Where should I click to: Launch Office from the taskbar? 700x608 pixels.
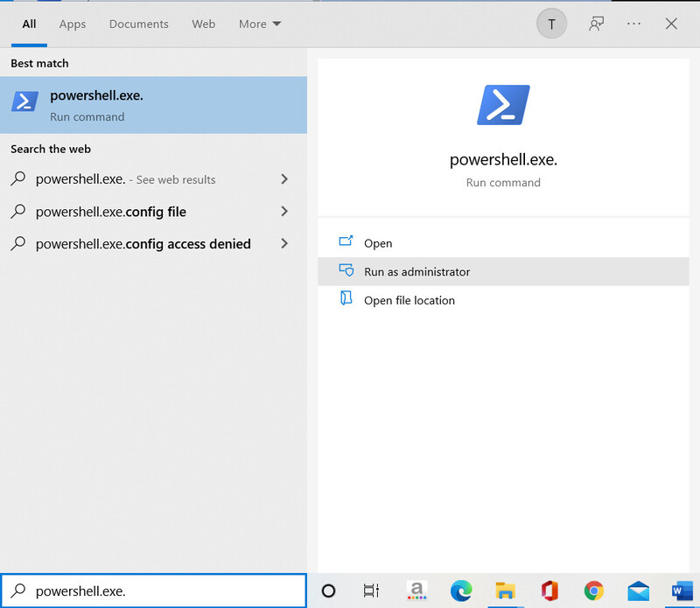pyautogui.click(x=549, y=591)
